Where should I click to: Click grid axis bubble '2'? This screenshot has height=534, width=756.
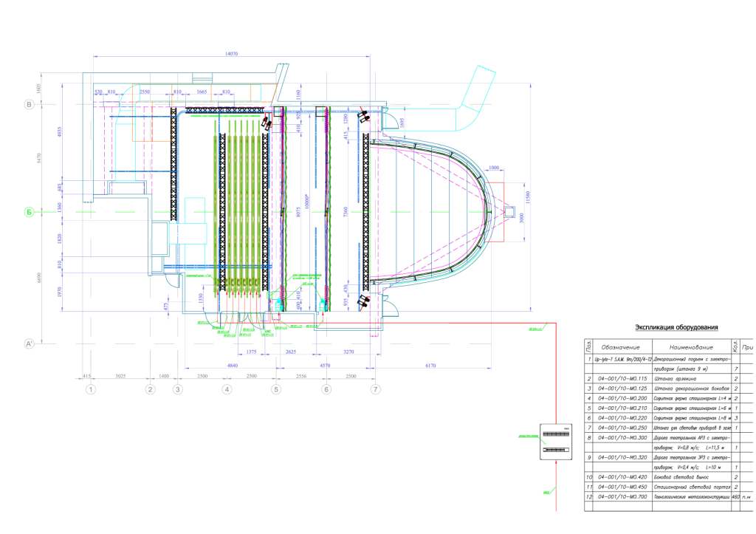[151, 389]
